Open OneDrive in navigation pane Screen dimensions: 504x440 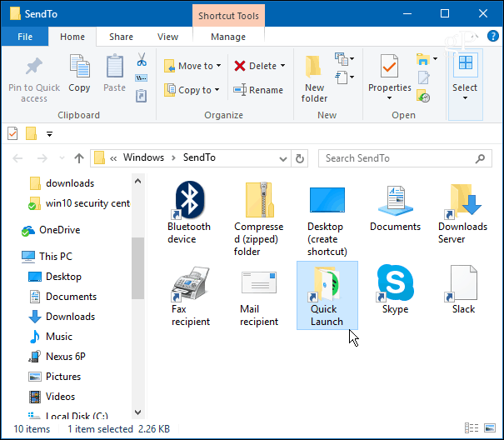click(51, 230)
